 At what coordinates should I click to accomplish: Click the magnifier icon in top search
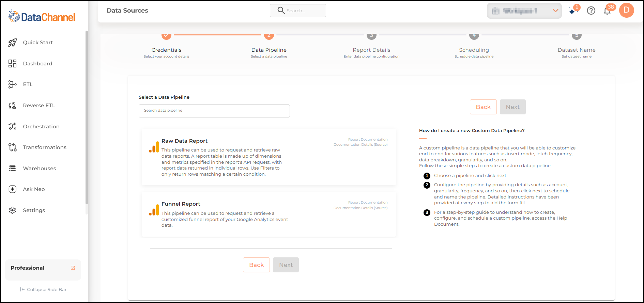point(281,11)
